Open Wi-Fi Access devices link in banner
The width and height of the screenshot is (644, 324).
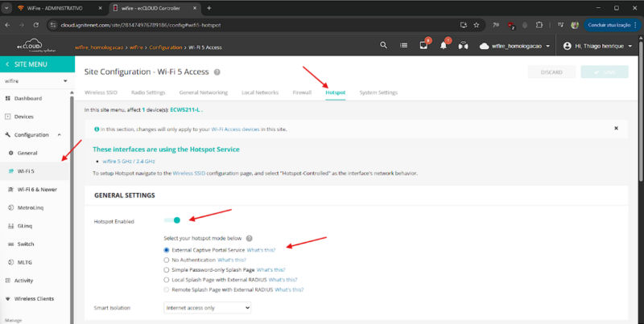click(x=235, y=129)
